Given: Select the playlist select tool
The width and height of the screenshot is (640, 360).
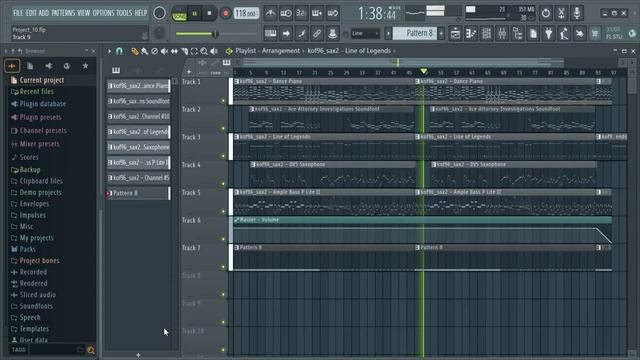Looking at the screenshot, I should tap(194, 51).
